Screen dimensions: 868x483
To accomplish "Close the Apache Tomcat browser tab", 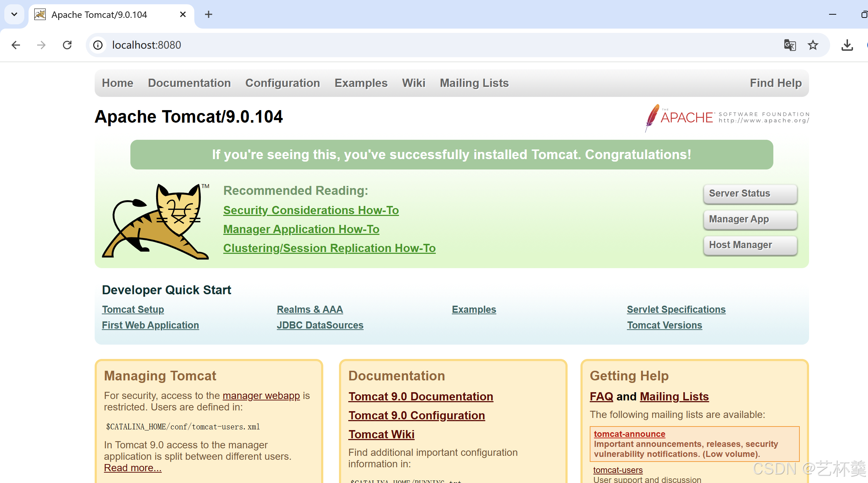I will 183,14.
